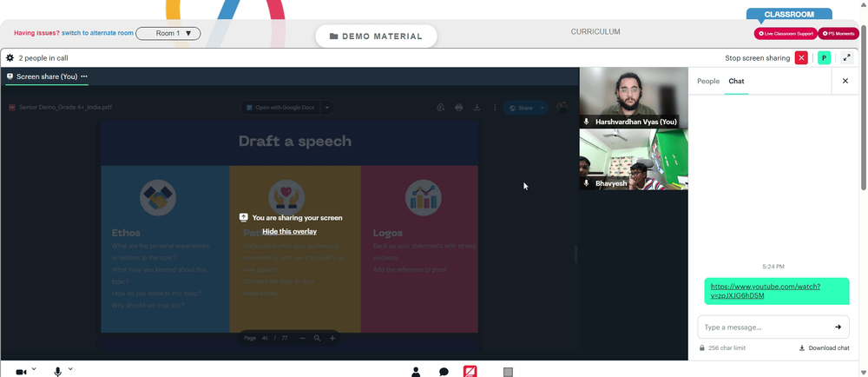
Task: Toggle chat via bottom speech bubble icon
Action: (x=444, y=372)
